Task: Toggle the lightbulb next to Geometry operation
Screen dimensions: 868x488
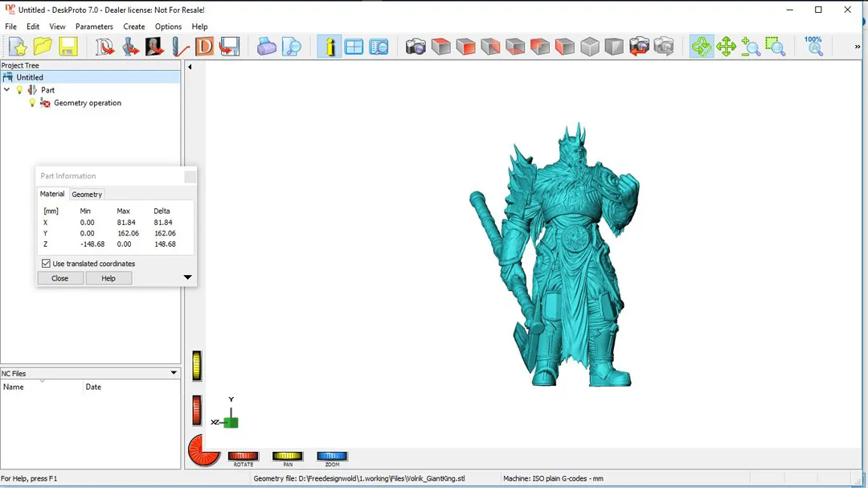Action: (32, 102)
